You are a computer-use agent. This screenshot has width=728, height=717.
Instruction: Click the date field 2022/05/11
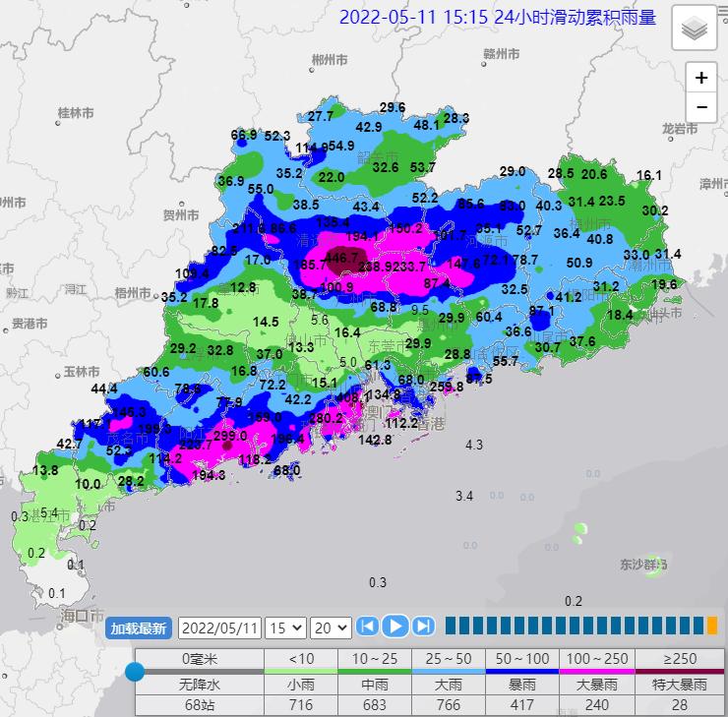click(219, 627)
